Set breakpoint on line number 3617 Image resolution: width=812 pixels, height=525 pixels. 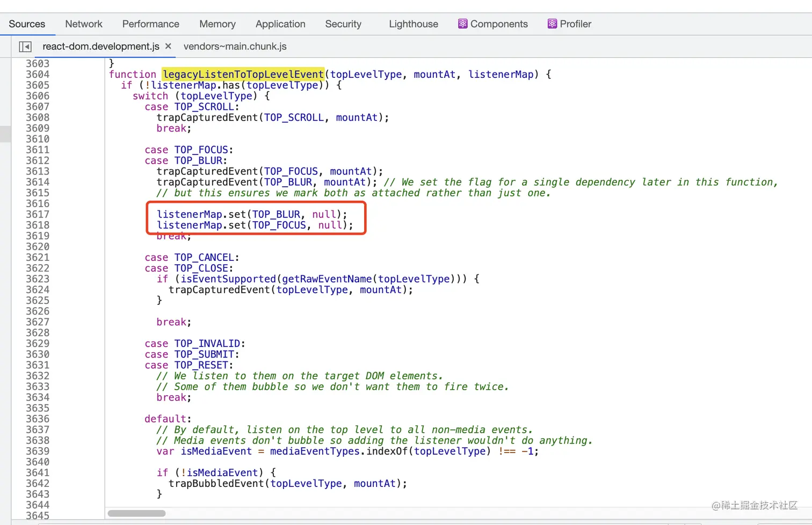[x=38, y=214]
